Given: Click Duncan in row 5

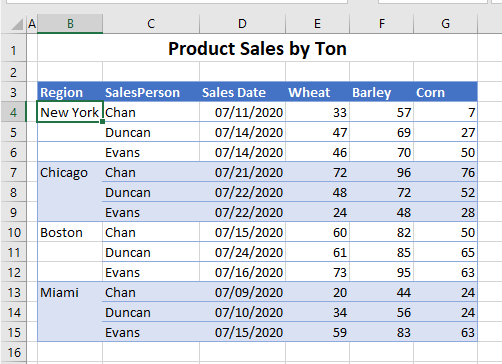Looking at the screenshot, I should [151, 132].
